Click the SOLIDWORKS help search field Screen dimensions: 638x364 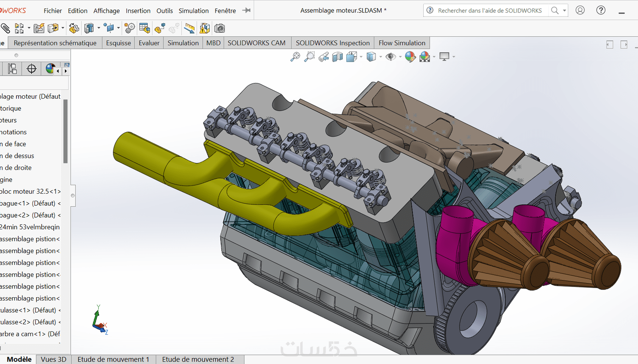(x=489, y=11)
